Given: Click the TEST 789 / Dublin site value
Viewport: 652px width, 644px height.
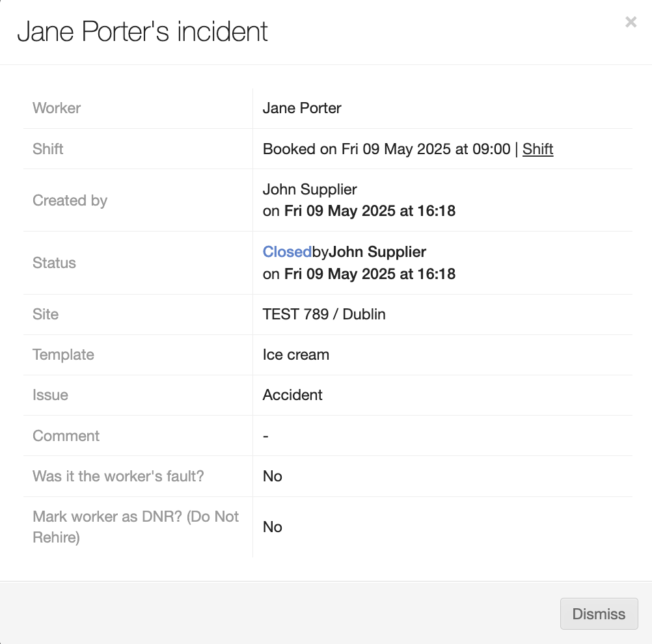Looking at the screenshot, I should pyautogui.click(x=324, y=314).
